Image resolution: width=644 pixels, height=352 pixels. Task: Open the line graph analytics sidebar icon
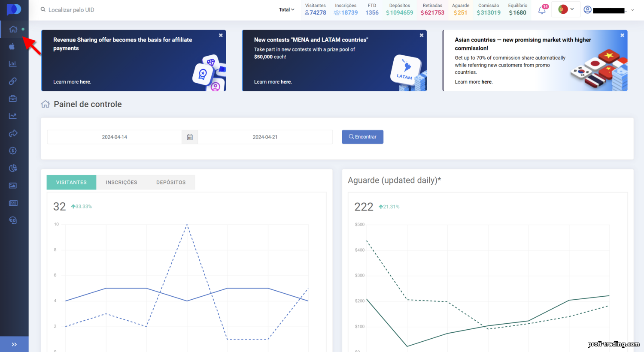point(13,116)
